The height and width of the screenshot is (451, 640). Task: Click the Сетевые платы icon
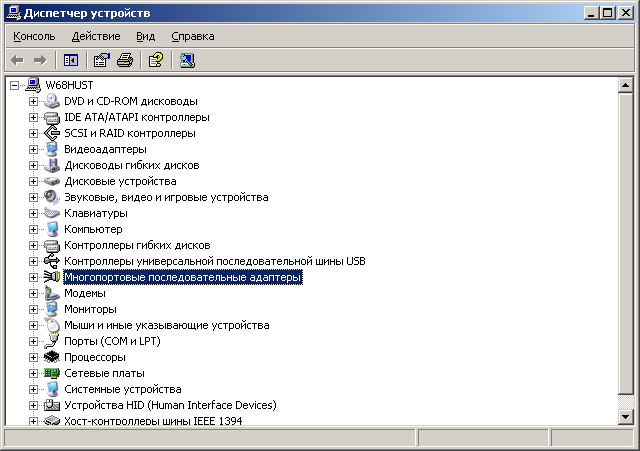[52, 373]
